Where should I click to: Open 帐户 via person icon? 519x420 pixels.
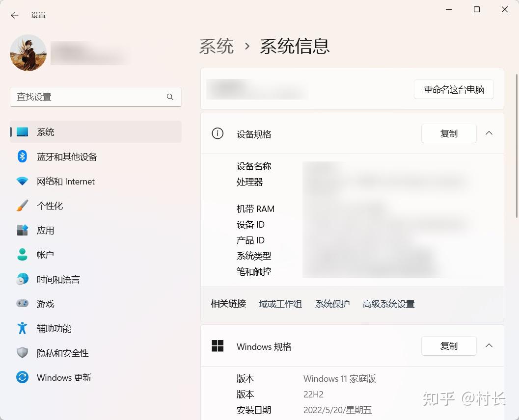coord(22,255)
